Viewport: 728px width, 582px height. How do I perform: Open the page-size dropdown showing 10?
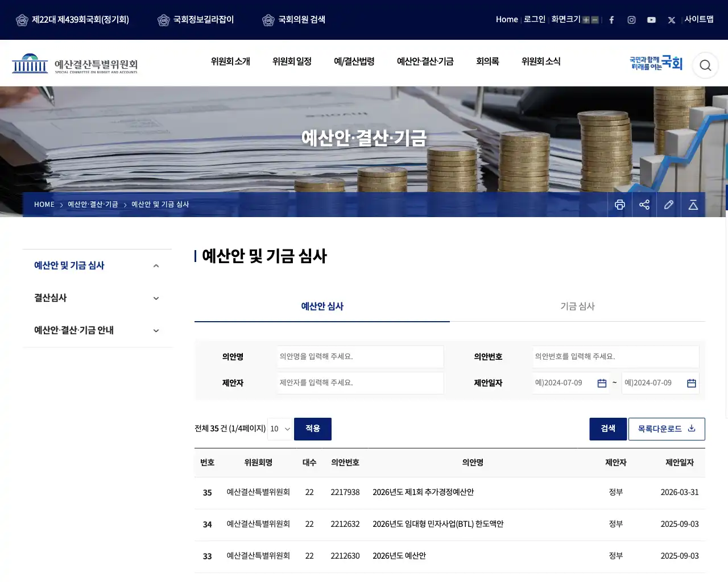point(280,429)
